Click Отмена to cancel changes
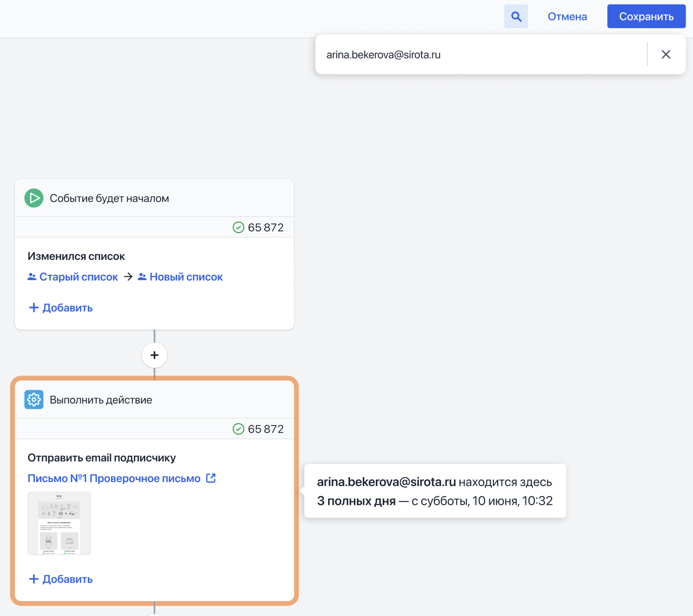This screenshot has width=693, height=616. pos(567,17)
